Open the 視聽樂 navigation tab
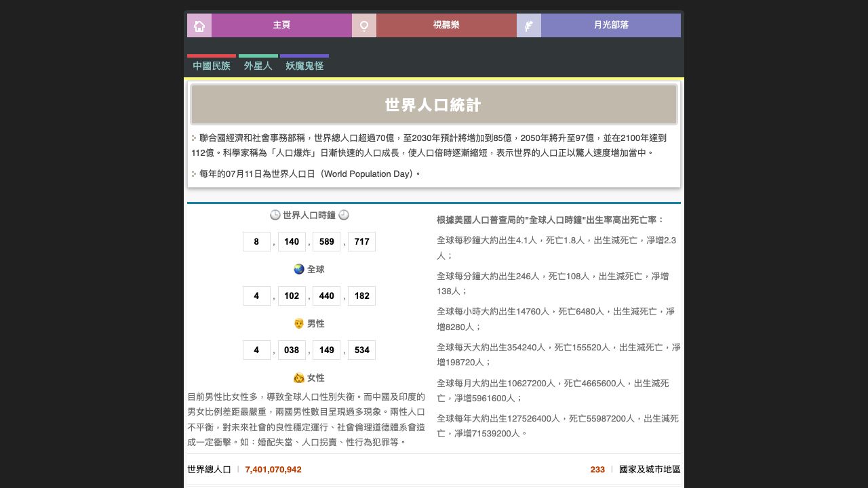 446,25
